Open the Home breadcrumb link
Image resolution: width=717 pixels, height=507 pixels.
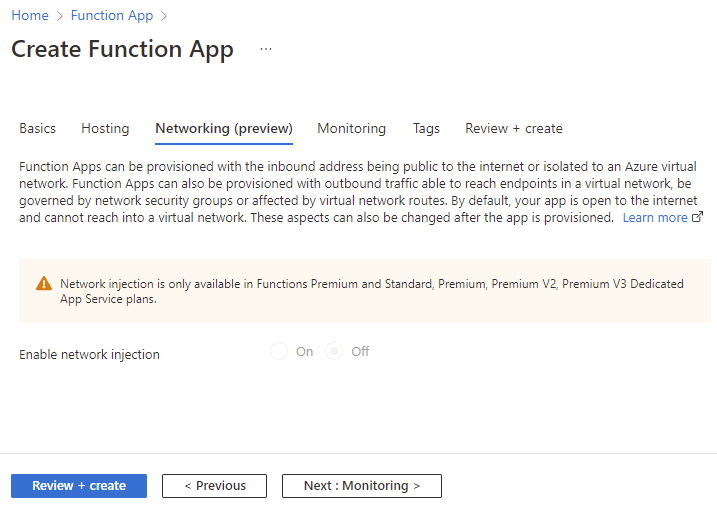click(30, 16)
